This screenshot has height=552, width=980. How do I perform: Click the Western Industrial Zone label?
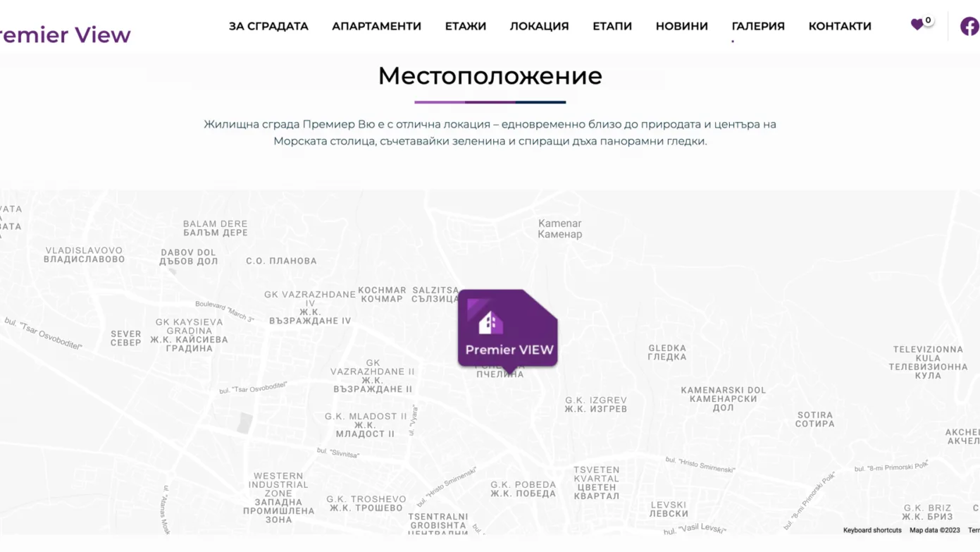pos(278,497)
